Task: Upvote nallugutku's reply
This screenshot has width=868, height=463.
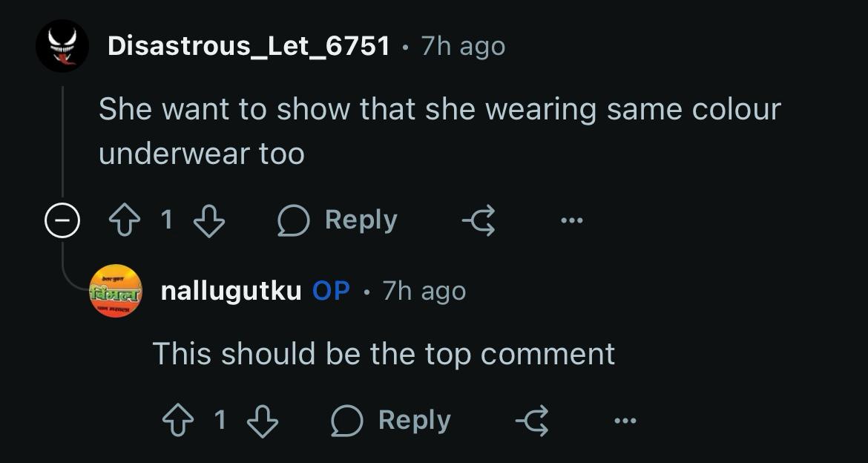Action: click(x=178, y=421)
